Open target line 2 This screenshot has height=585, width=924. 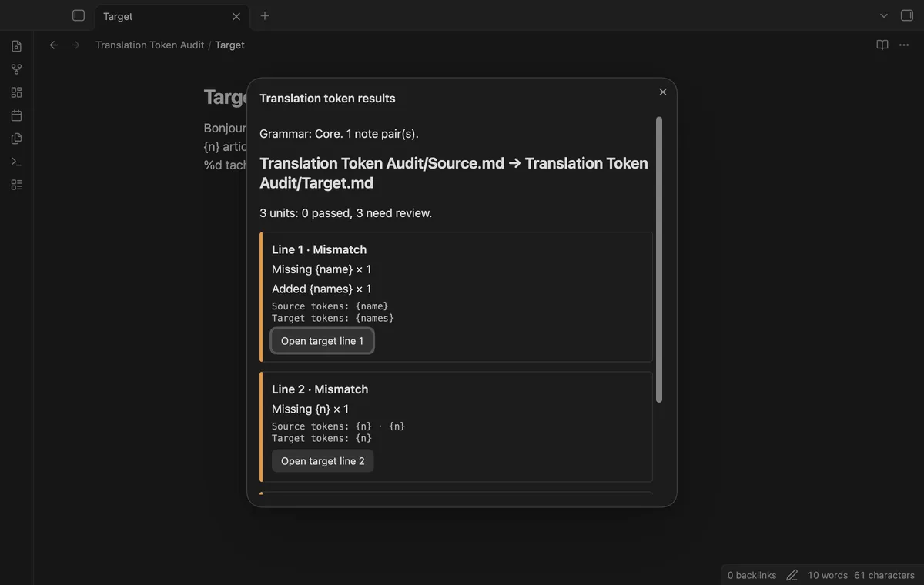[x=323, y=461]
